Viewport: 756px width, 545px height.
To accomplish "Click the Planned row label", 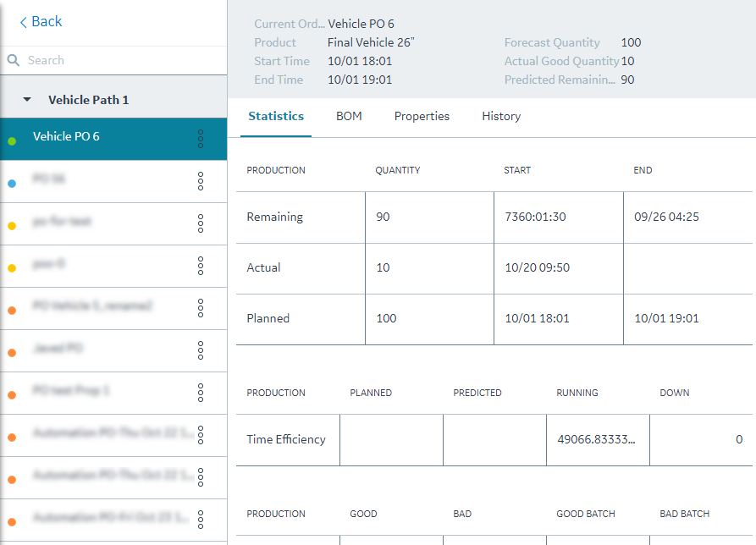I will 268,318.
